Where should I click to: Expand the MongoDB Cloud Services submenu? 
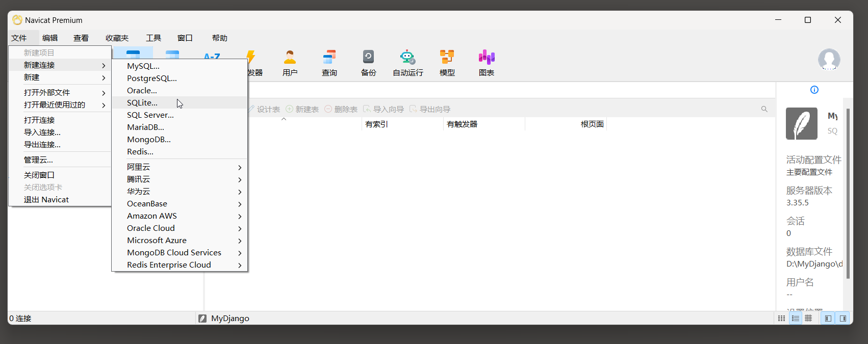click(180, 253)
